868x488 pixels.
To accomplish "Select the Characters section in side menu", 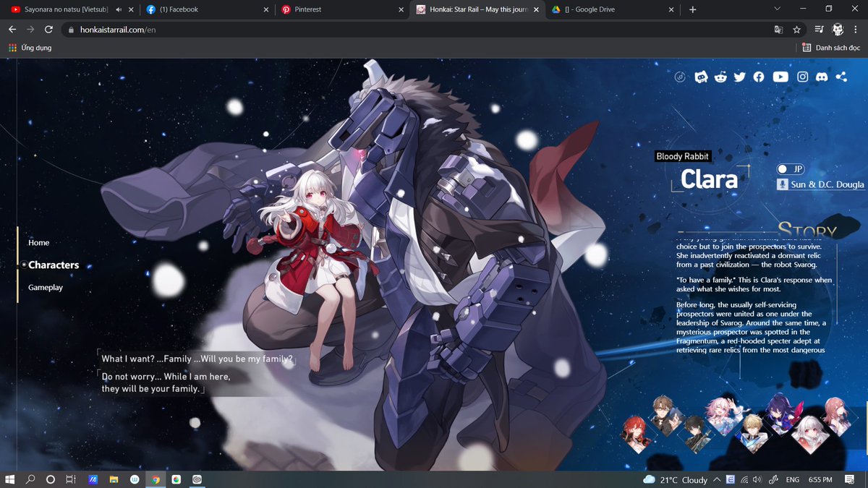I will 54,265.
